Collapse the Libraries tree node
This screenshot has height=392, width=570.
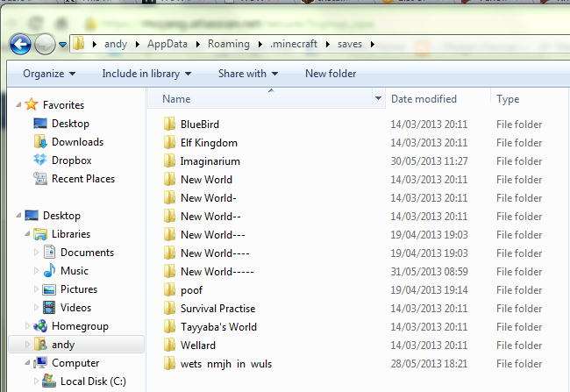[27, 234]
